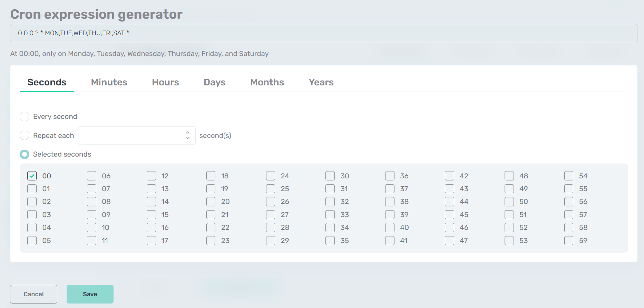
Task: Select the Selected seconds radio button
Action: click(25, 154)
